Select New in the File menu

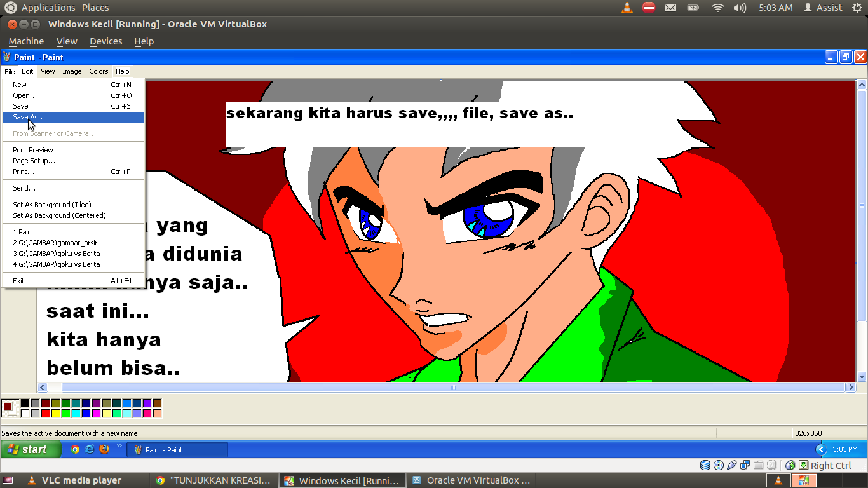73,85
